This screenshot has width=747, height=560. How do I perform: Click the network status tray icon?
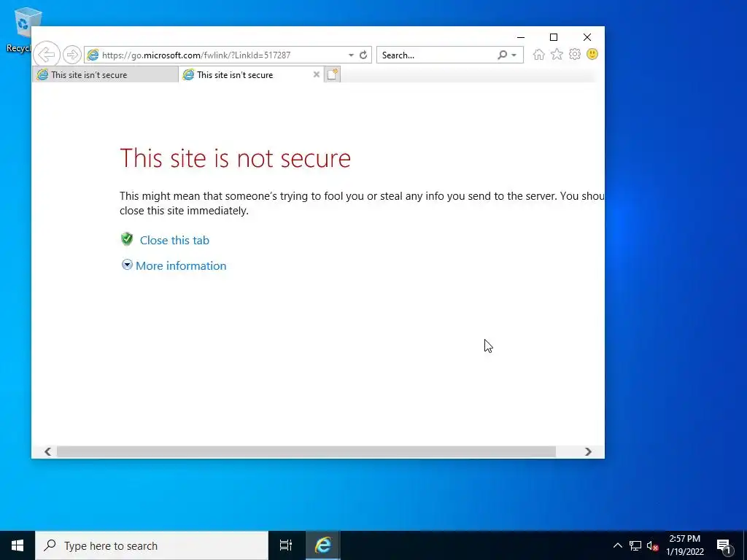pos(635,545)
